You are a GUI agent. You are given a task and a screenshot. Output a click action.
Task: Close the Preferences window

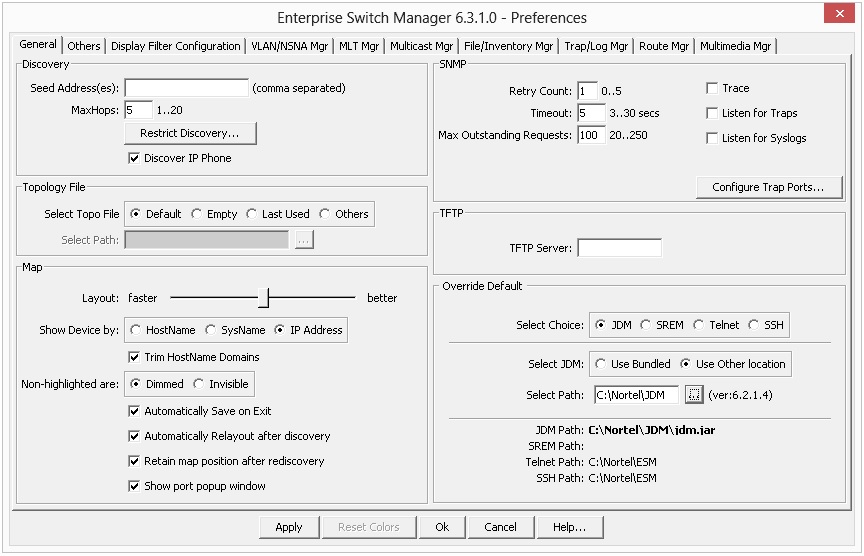coord(839,13)
